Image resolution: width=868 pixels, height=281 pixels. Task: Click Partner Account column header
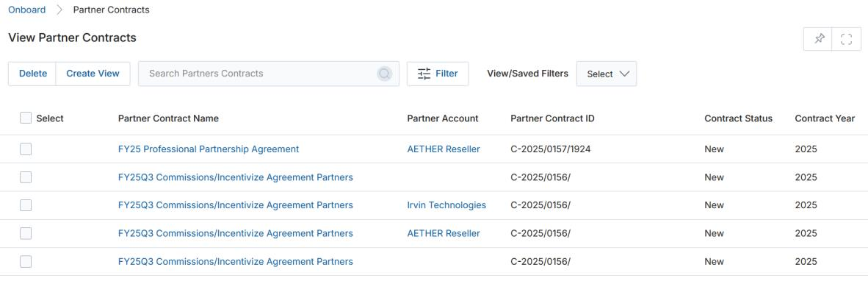pos(443,118)
